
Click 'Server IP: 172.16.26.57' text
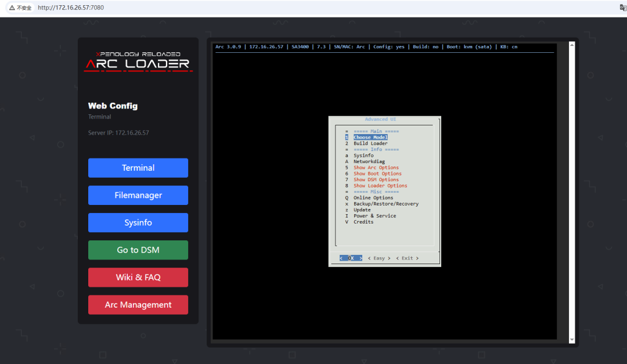[118, 133]
